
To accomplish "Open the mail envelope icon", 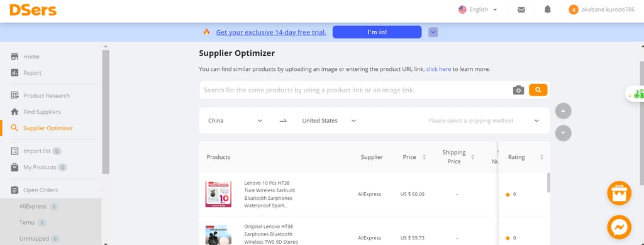I will tap(521, 10).
